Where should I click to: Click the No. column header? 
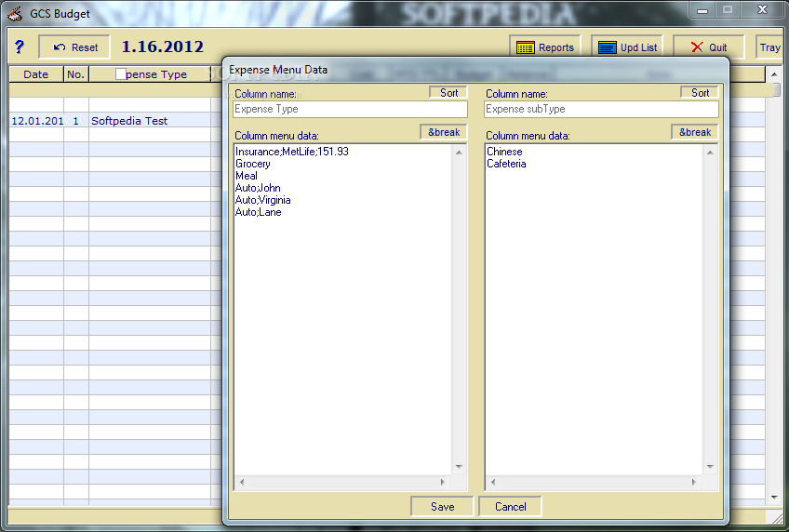pos(76,74)
